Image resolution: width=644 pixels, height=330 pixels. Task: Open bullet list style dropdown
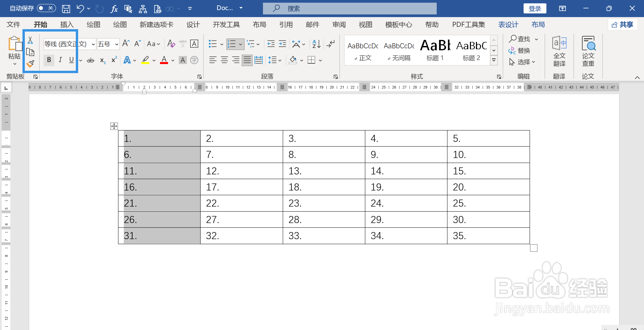[222, 44]
